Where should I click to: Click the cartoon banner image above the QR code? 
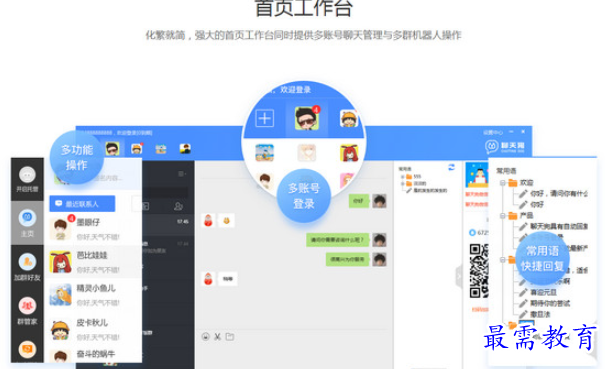click(477, 175)
